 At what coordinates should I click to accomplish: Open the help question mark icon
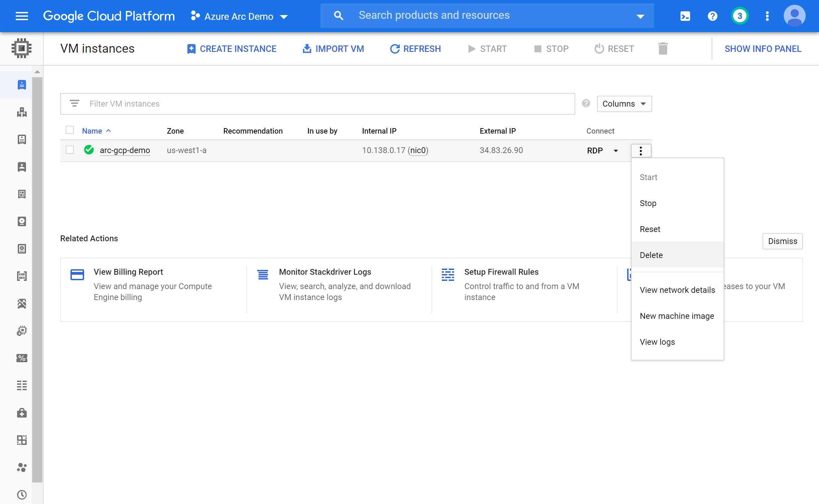click(713, 16)
